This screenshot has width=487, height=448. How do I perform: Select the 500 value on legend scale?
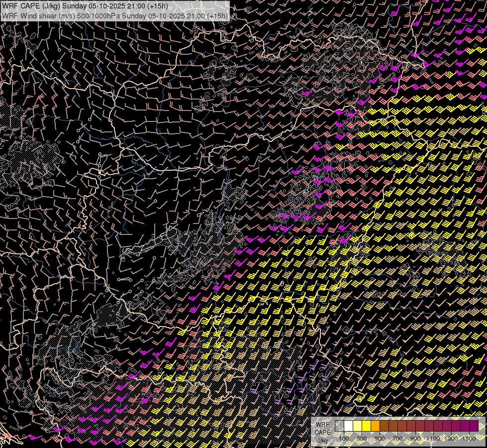pos(380,439)
